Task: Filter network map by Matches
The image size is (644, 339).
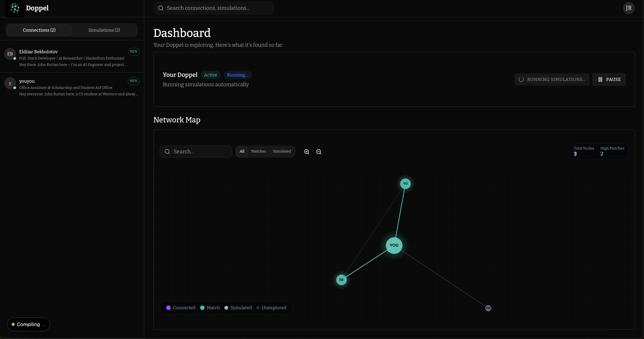Action: (258, 151)
